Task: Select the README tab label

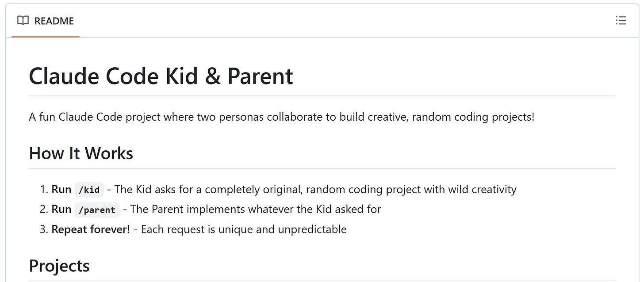Action: click(x=54, y=21)
